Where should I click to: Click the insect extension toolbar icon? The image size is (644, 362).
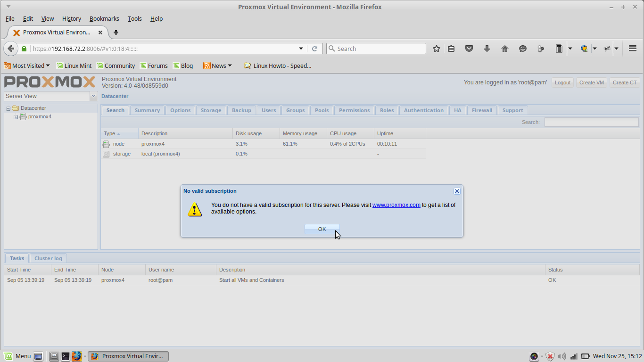tap(607, 49)
